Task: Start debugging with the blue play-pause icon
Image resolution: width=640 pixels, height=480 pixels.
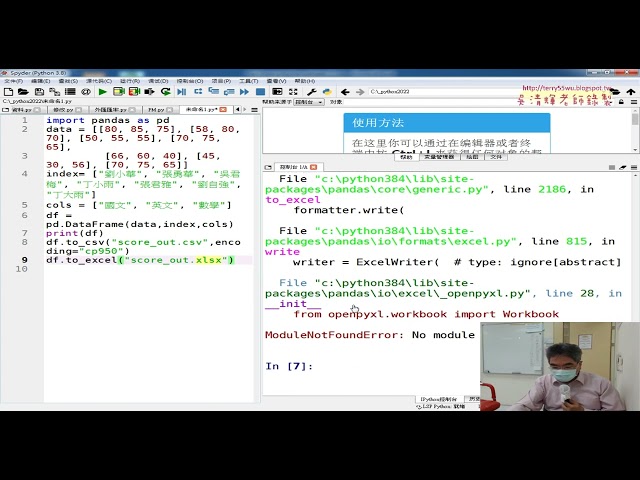Action: click(182, 92)
